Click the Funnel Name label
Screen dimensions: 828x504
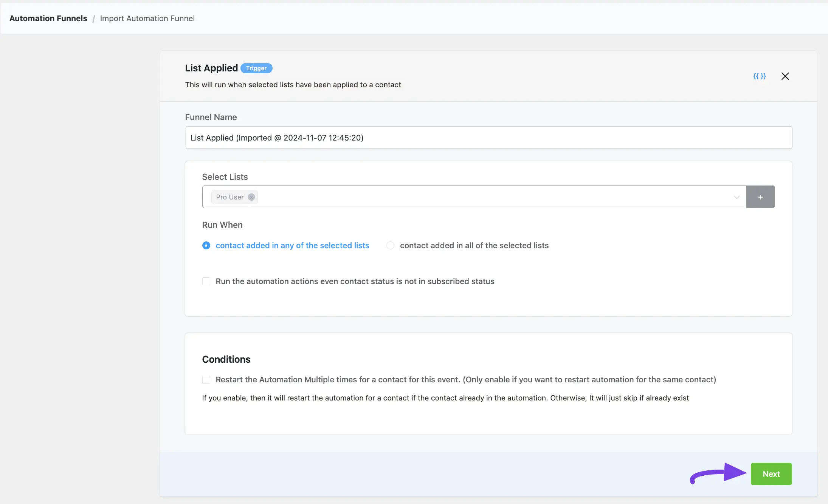click(x=211, y=117)
